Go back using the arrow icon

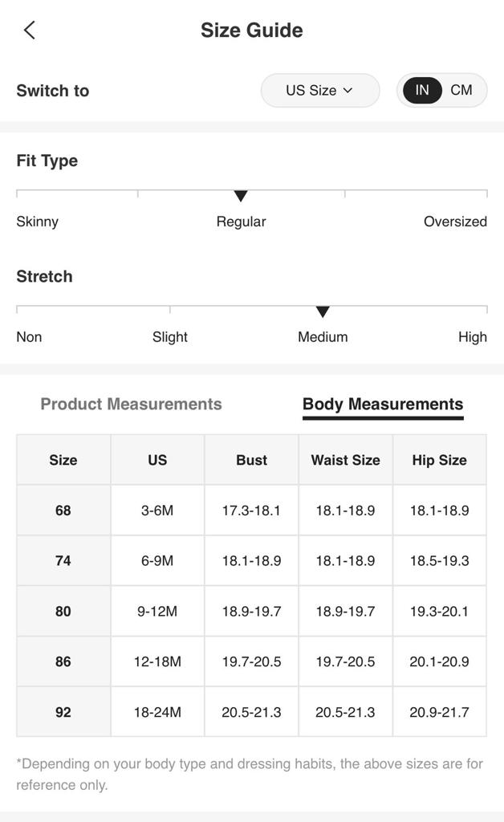[x=30, y=31]
